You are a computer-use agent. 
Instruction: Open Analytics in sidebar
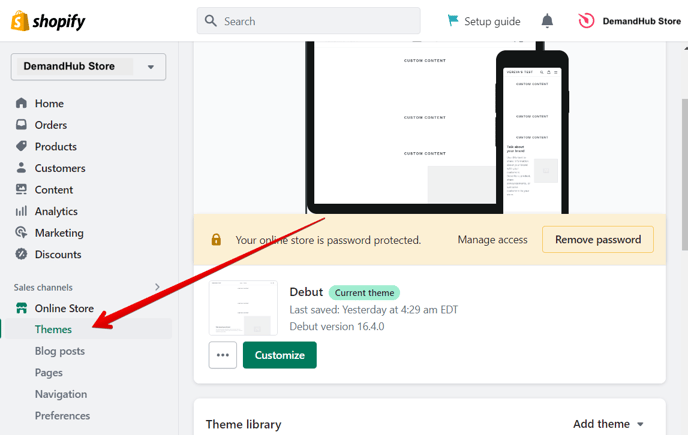click(56, 212)
